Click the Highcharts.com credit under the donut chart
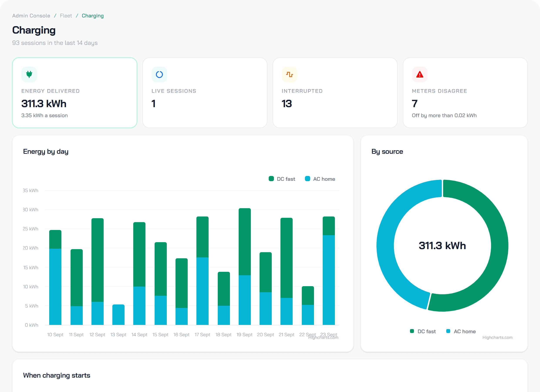540x392 pixels. [497, 338]
